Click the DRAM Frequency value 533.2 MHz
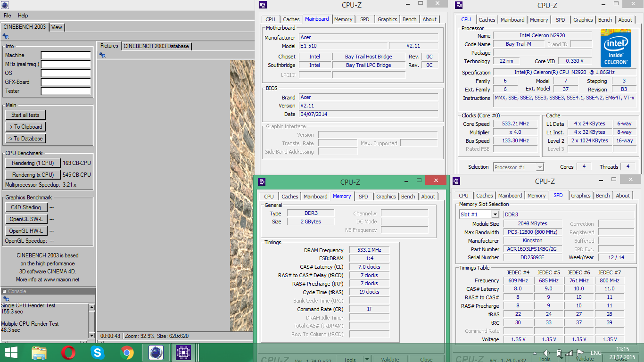The image size is (644, 362). point(370,250)
